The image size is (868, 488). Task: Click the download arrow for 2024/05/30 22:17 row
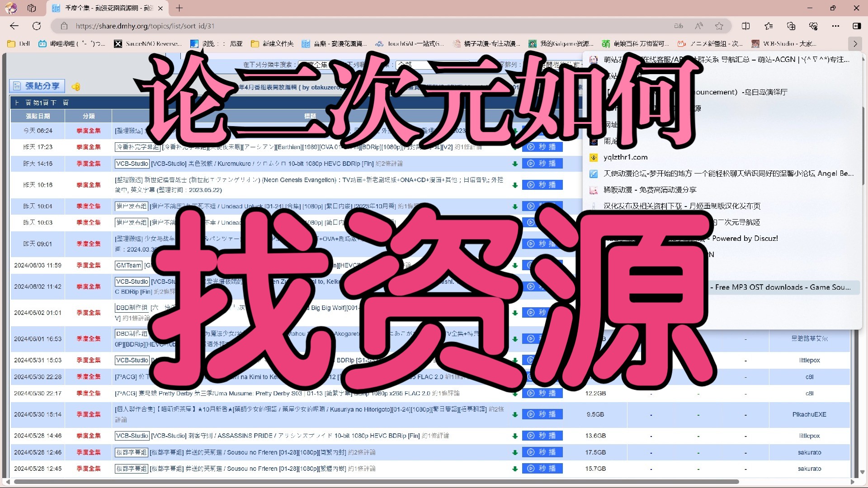click(514, 394)
